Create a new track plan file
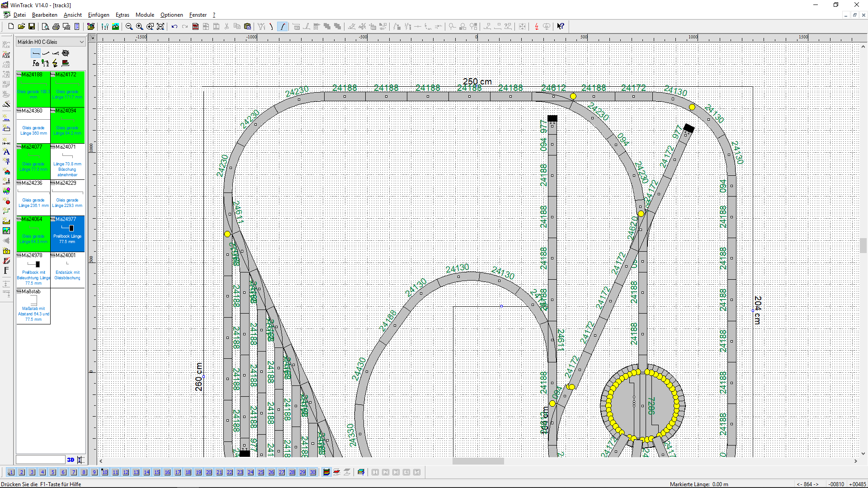The height and width of the screenshot is (488, 868). [11, 27]
